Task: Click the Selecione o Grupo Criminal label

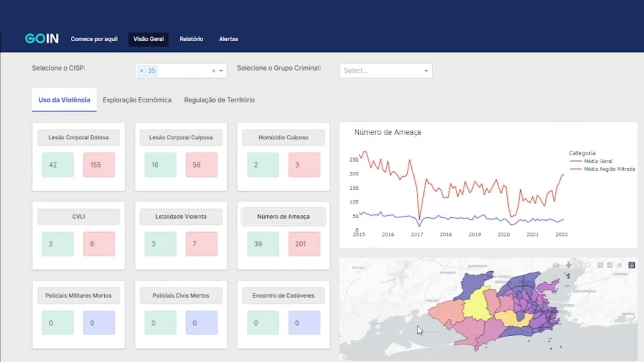Action: click(279, 68)
